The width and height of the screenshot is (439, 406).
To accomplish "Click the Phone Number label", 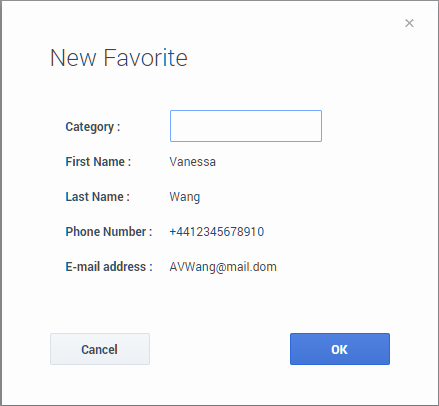I will (x=109, y=232).
